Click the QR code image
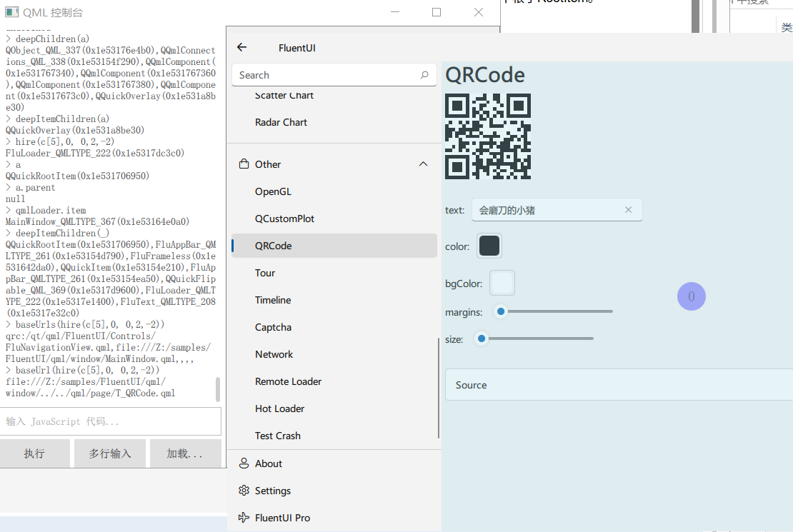 point(488,136)
